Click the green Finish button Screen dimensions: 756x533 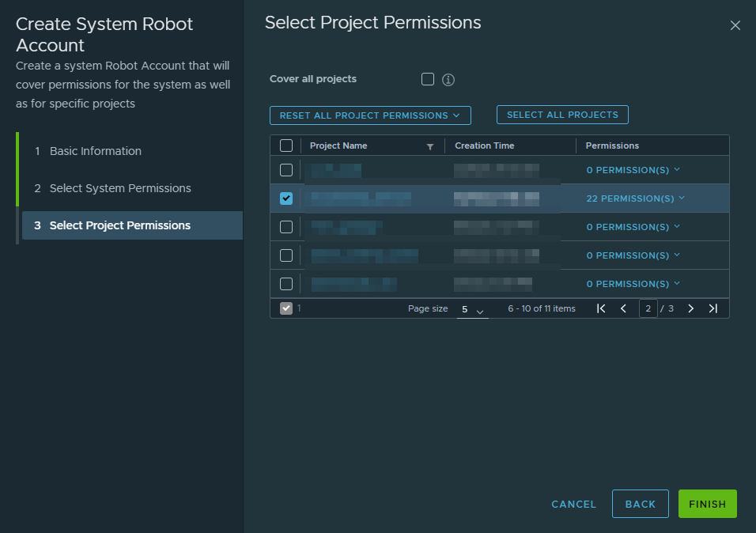click(707, 504)
